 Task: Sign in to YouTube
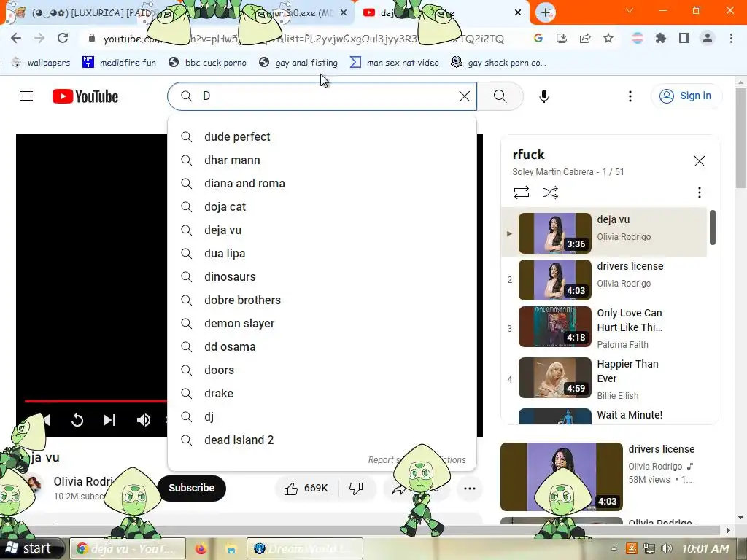pyautogui.click(x=686, y=96)
